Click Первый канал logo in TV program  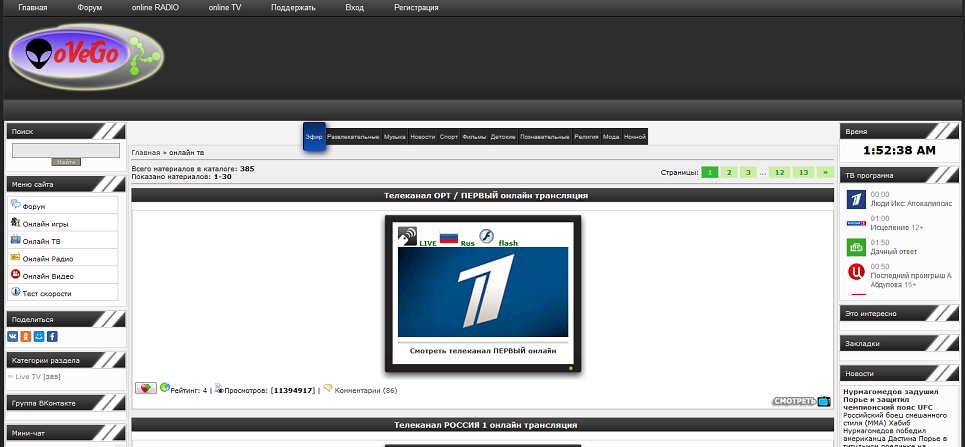(x=856, y=199)
